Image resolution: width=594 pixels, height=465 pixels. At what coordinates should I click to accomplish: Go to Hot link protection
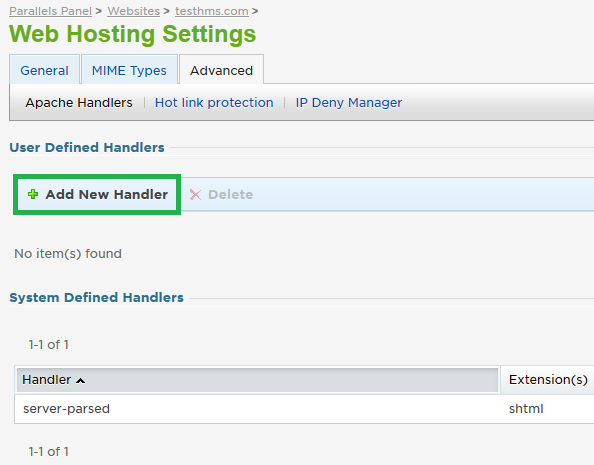[214, 102]
